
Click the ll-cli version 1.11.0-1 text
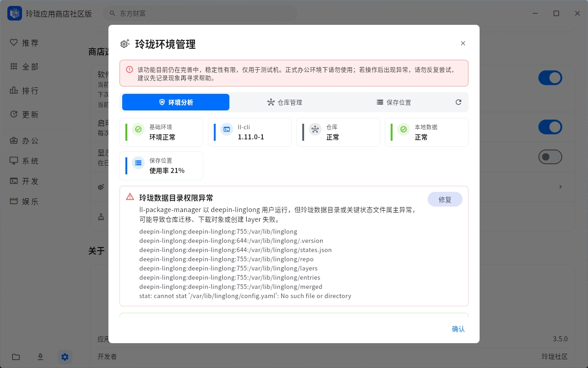[251, 137]
